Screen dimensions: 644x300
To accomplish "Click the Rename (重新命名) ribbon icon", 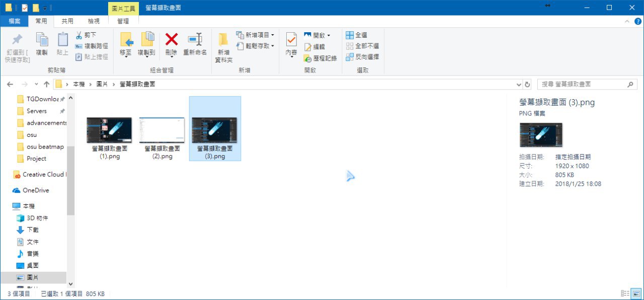I will coord(195,40).
